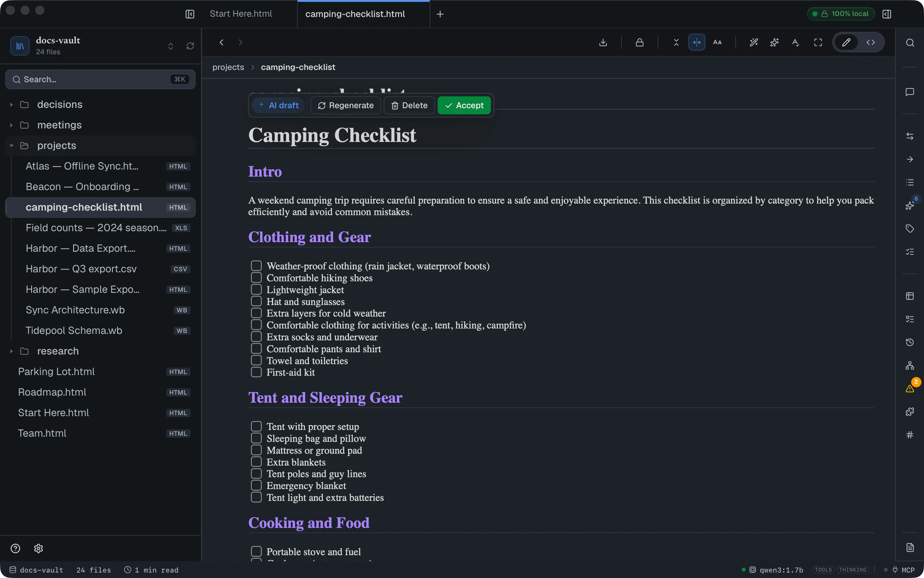Image resolution: width=924 pixels, height=578 pixels.
Task: Collapse the projects folder
Action: pos(12,146)
